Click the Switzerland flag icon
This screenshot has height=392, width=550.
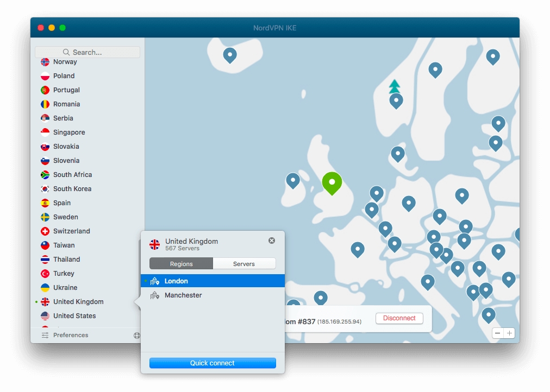(x=45, y=231)
